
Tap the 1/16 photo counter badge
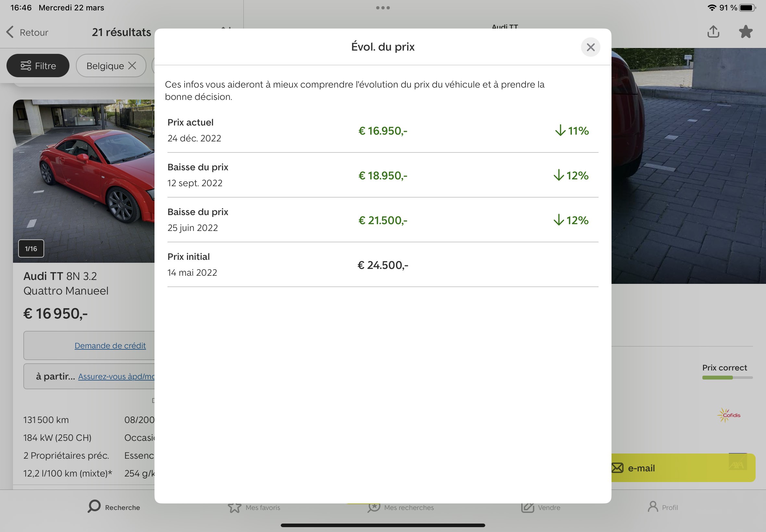pos(31,249)
